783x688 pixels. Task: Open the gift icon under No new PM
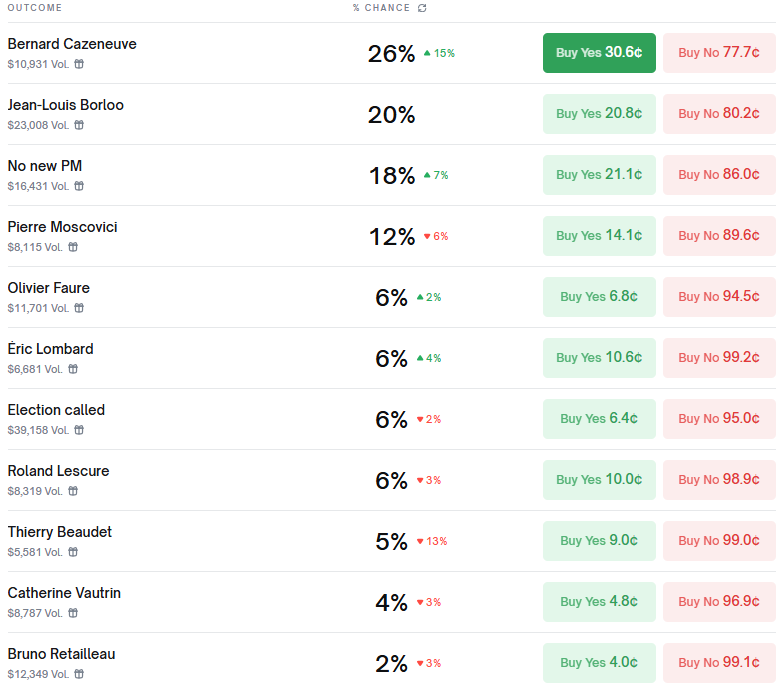(79, 186)
